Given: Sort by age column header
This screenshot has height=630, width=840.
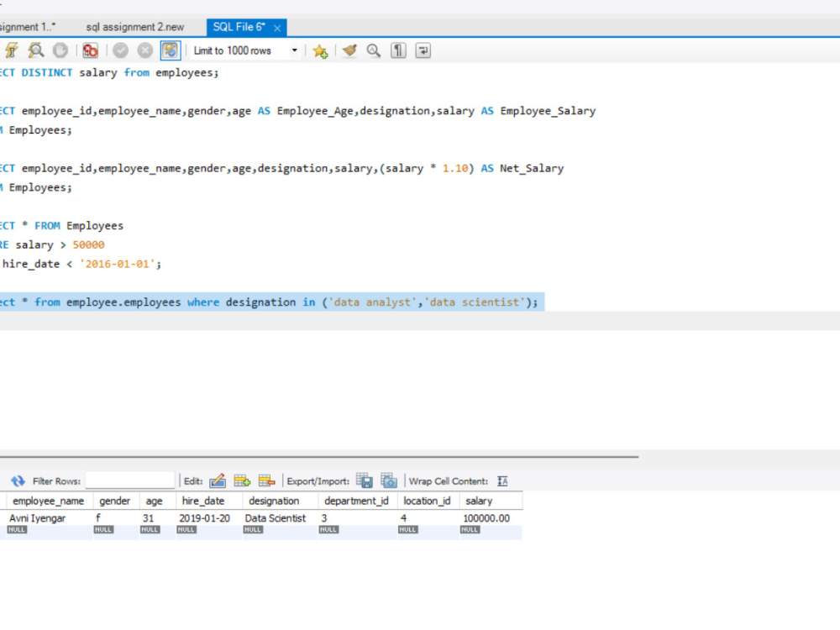Looking at the screenshot, I should coord(155,501).
